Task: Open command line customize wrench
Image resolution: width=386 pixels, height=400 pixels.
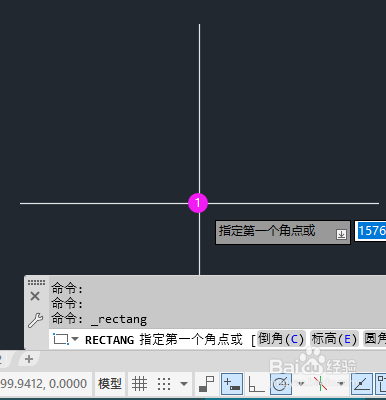Action: click(x=35, y=320)
